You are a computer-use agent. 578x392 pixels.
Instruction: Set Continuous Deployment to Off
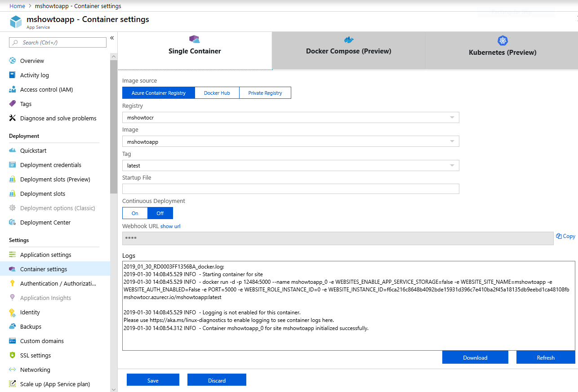(x=160, y=213)
